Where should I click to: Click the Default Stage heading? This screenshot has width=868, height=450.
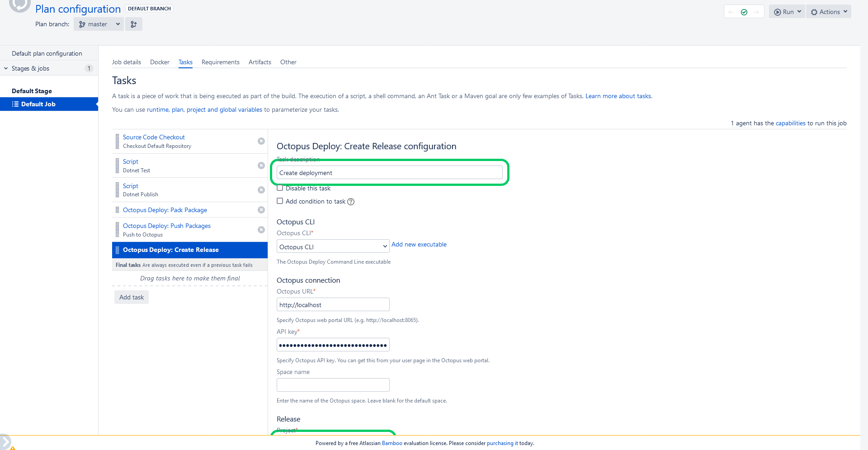click(x=32, y=91)
